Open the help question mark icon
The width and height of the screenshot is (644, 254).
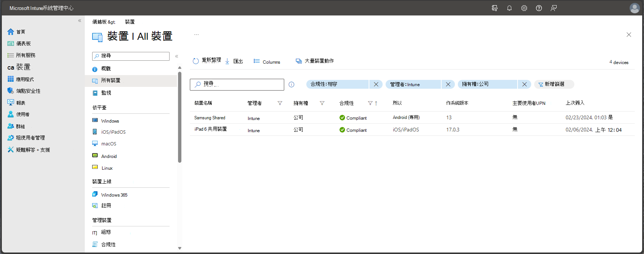point(539,8)
